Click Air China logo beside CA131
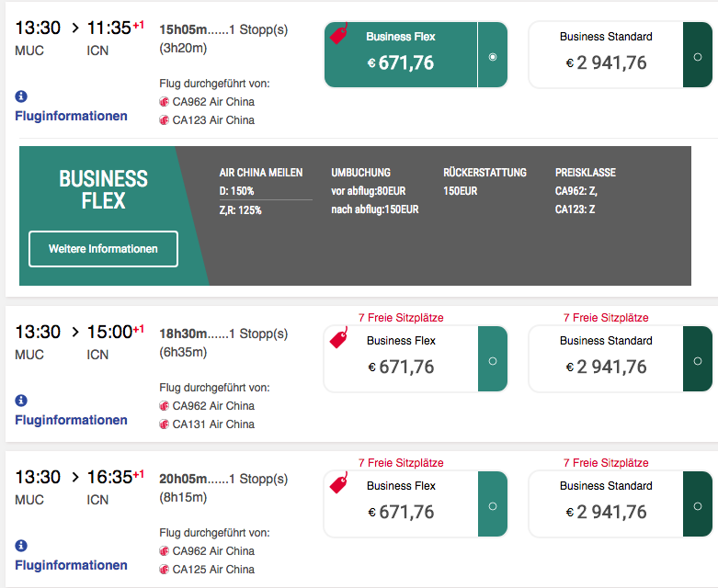 point(165,424)
